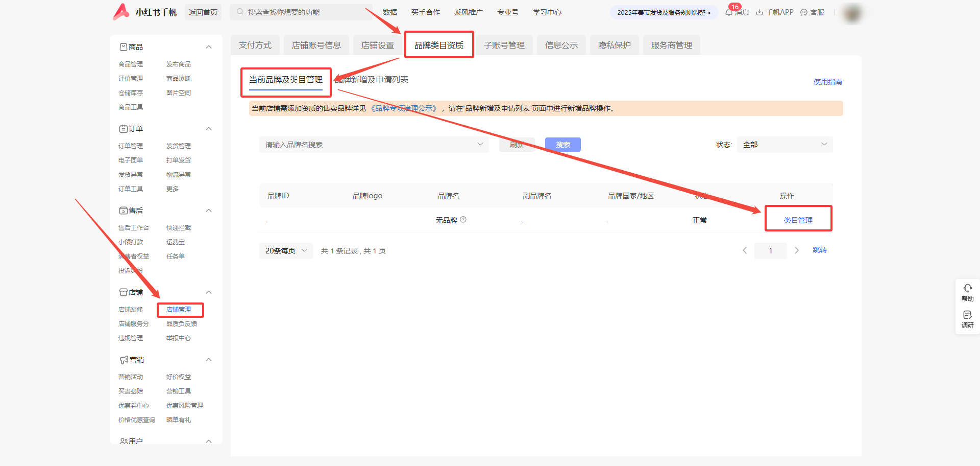The height and width of the screenshot is (466, 980).
Task: Switch to the 店铺设置 tab
Action: pyautogui.click(x=378, y=45)
